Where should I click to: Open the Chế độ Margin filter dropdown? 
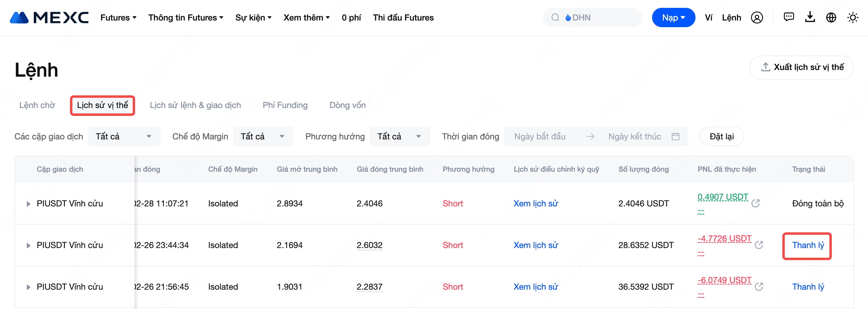point(263,136)
